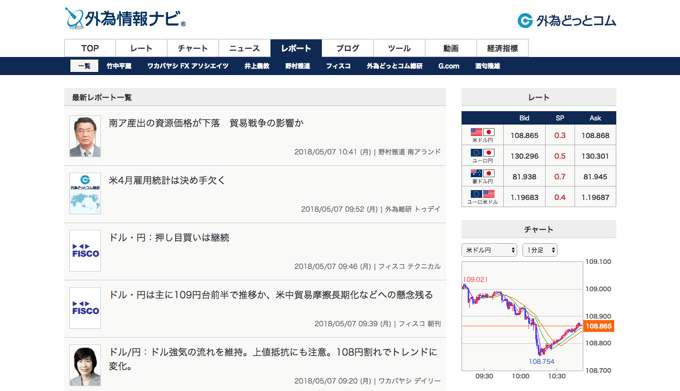Click FISCO logo beside 109円台前半 report

(85, 308)
